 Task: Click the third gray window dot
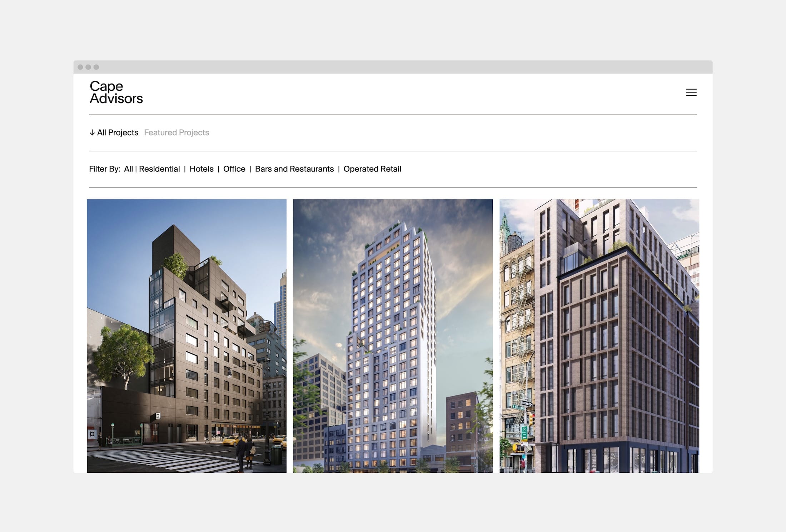96,67
